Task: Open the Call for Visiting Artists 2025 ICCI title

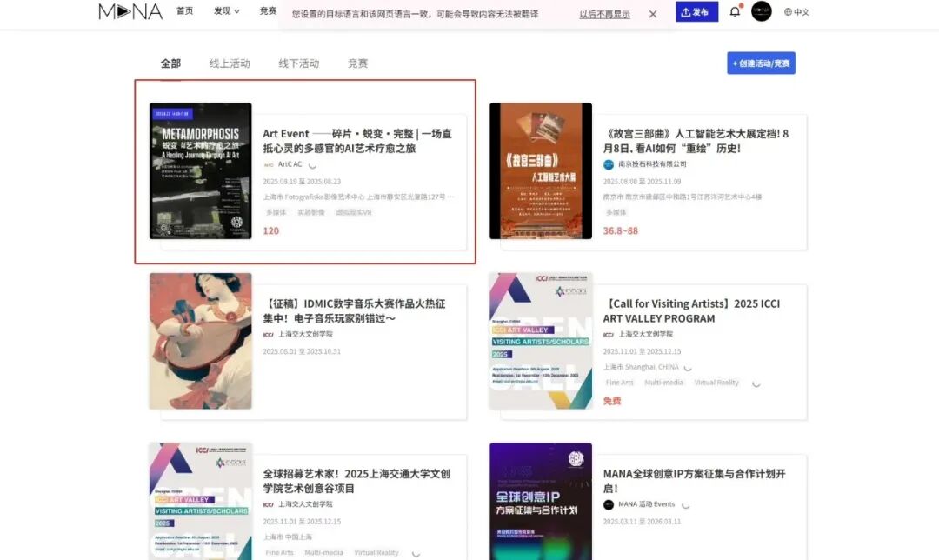Action: point(692,310)
